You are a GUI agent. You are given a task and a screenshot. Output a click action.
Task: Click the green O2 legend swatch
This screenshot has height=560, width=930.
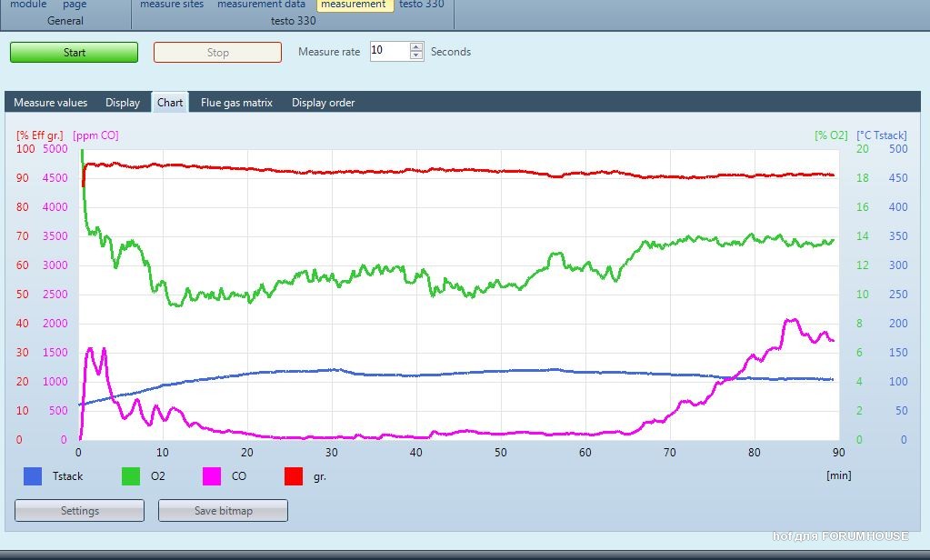coord(131,475)
